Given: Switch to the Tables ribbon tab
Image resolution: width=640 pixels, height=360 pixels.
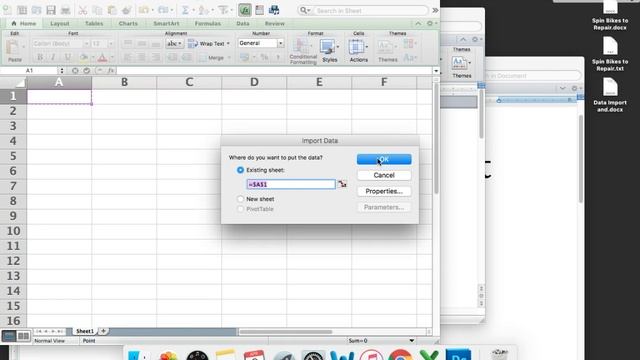Looking at the screenshot, I should coord(94,24).
